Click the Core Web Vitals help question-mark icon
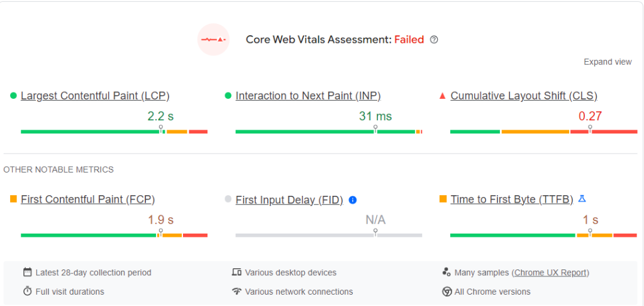Image resolution: width=644 pixels, height=306 pixels. click(434, 40)
